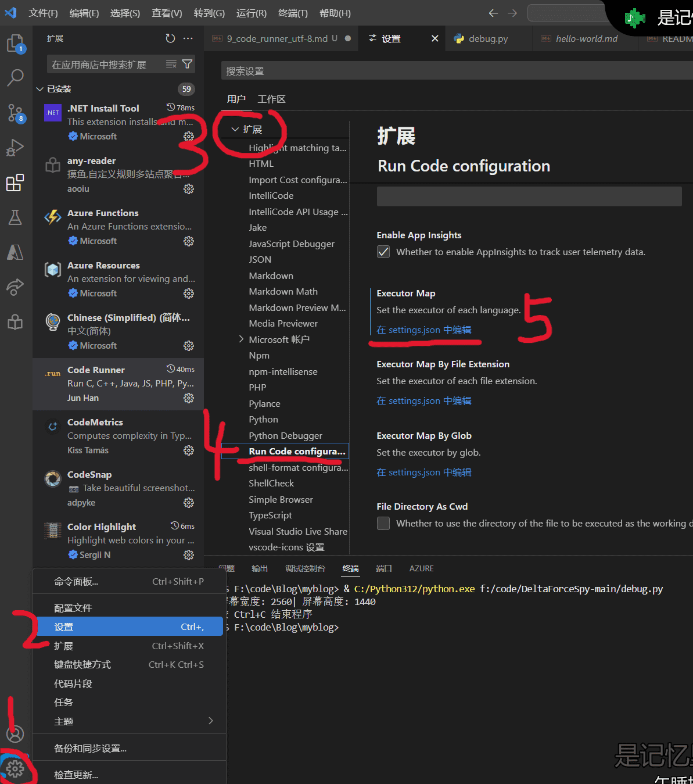Viewport: 693px width, 784px height.
Task: Refresh the installed extensions list
Action: pos(170,38)
